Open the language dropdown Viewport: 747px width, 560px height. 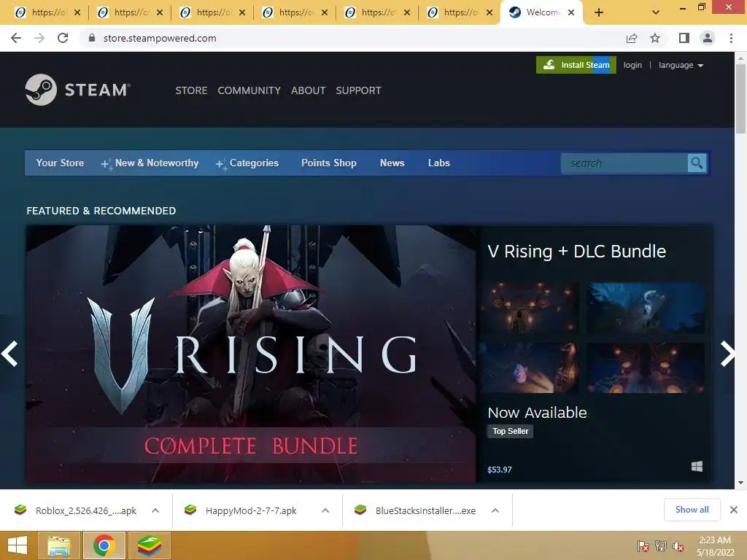click(x=681, y=65)
